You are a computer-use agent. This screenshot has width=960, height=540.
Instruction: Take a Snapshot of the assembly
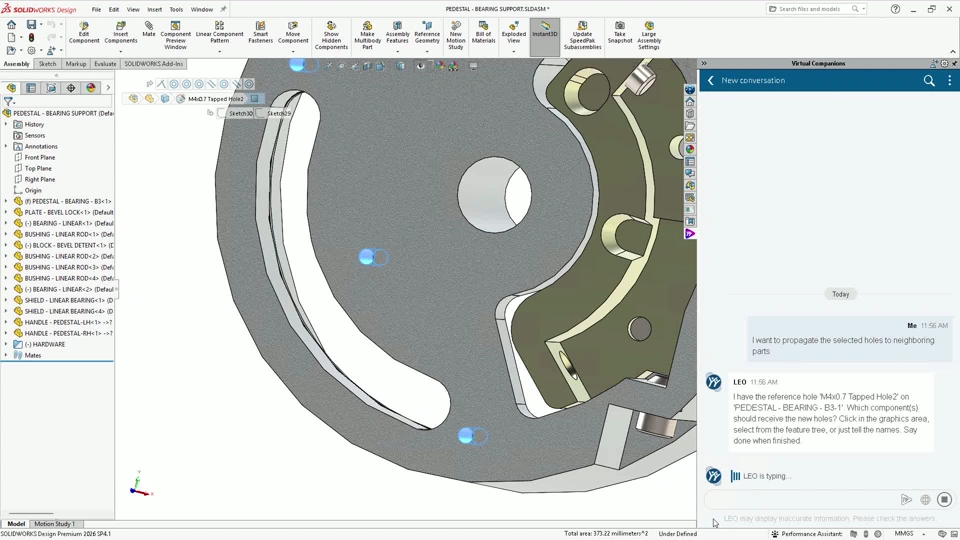tap(620, 32)
